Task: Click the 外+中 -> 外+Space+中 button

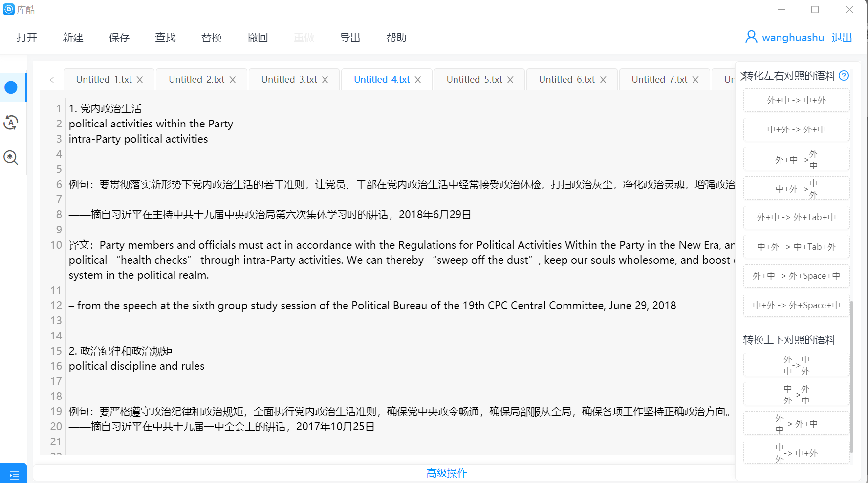Action: point(796,276)
